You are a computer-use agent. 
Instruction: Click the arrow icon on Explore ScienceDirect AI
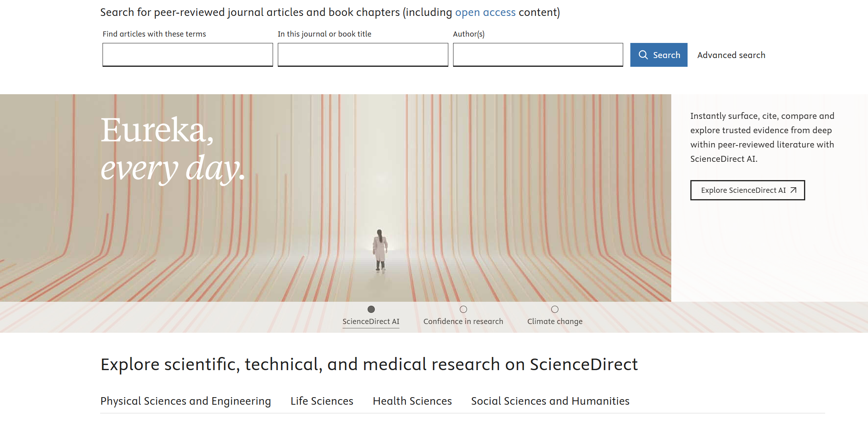click(793, 190)
